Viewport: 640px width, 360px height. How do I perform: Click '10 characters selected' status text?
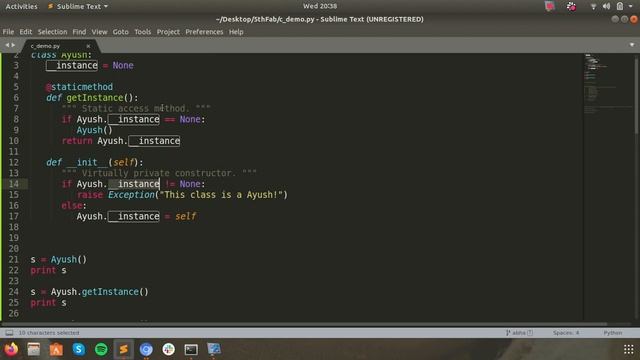click(x=49, y=333)
